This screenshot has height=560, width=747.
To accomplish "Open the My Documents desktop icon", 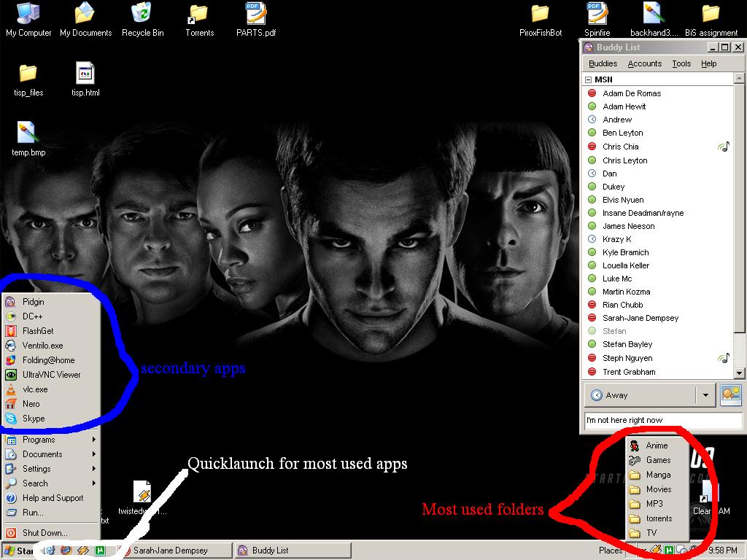I will click(86, 20).
